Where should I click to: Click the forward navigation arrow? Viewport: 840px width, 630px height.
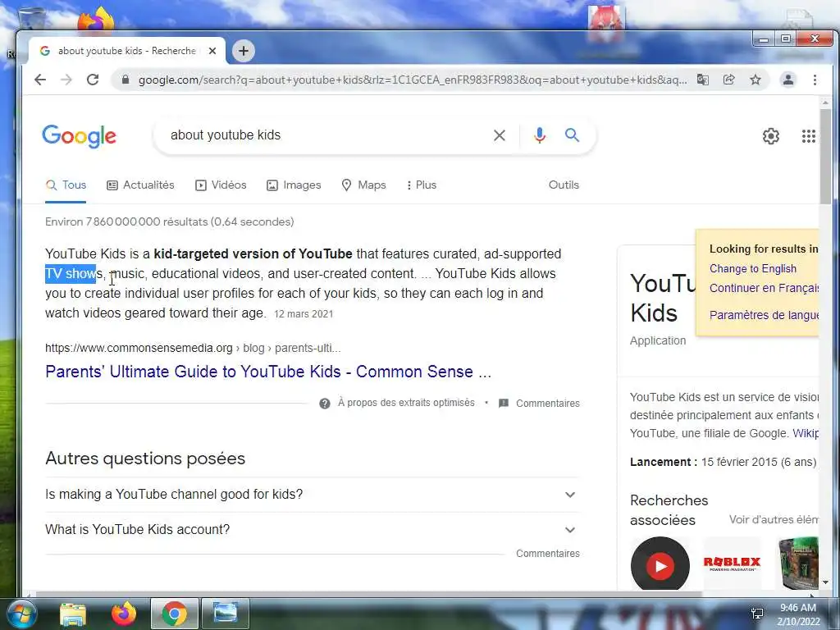click(x=66, y=80)
